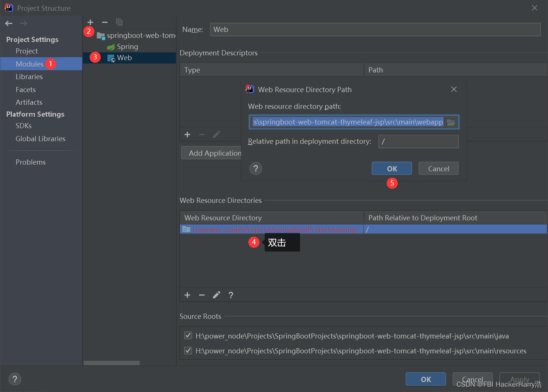Open the Project settings section

click(27, 51)
